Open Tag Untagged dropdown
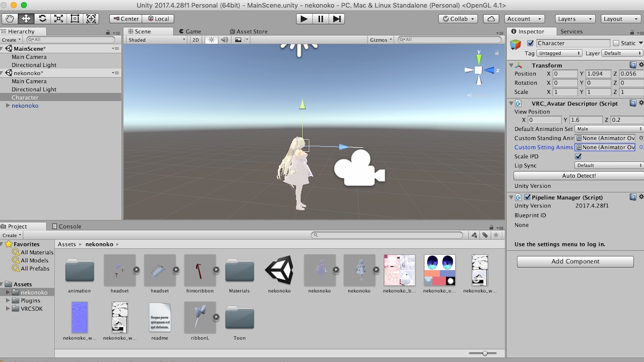This screenshot has height=362, width=644. pos(559,53)
